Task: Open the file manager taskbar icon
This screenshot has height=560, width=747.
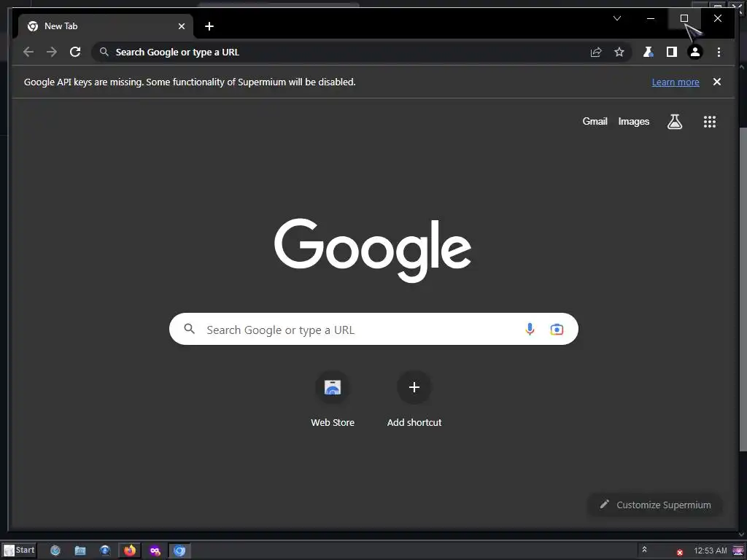Action: (80, 551)
